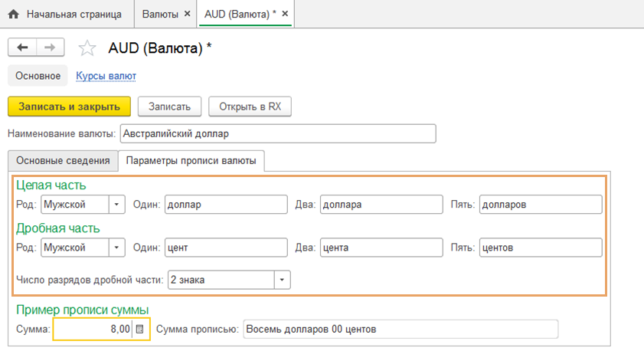Click Наименование валюты input field
The height and width of the screenshot is (361, 644).
point(277,133)
